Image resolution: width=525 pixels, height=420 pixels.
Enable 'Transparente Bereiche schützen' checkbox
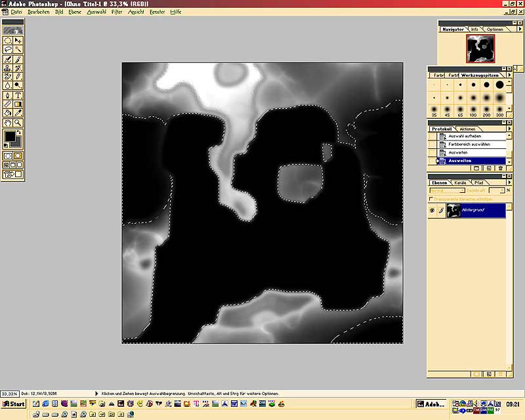431,199
